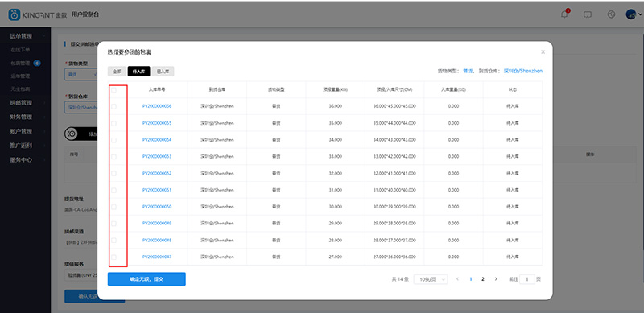Expand the 服务中心 sidebar section

25,160
